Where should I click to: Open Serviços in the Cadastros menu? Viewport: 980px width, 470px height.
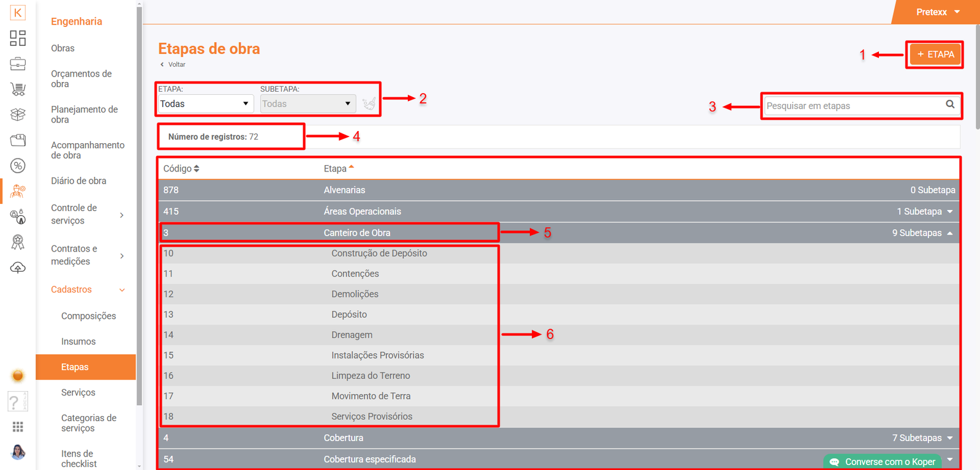tap(78, 392)
